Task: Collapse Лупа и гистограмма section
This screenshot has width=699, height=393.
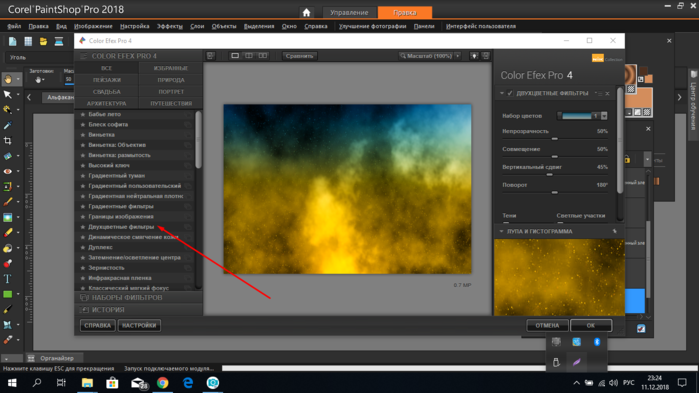Action: [502, 231]
